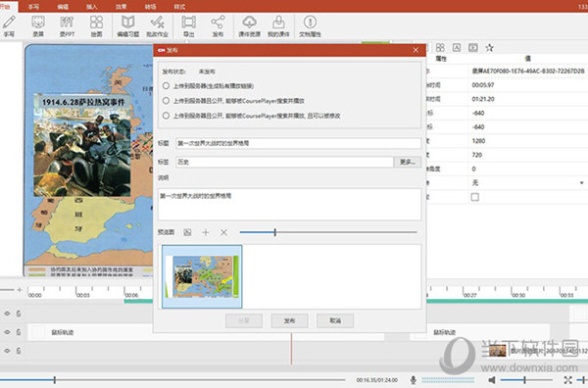Toggle visibility eye of first timeline track
This screenshot has height=388, width=588.
(x=7, y=314)
